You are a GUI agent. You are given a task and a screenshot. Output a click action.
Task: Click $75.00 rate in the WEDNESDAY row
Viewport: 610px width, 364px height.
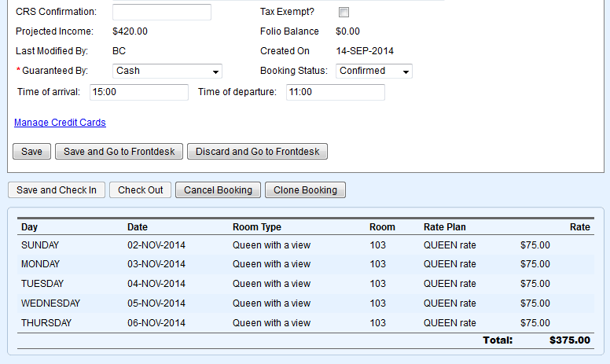tap(535, 303)
